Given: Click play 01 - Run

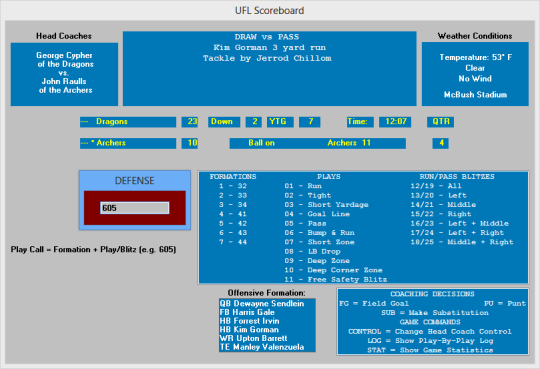Looking at the screenshot, I should (303, 186).
